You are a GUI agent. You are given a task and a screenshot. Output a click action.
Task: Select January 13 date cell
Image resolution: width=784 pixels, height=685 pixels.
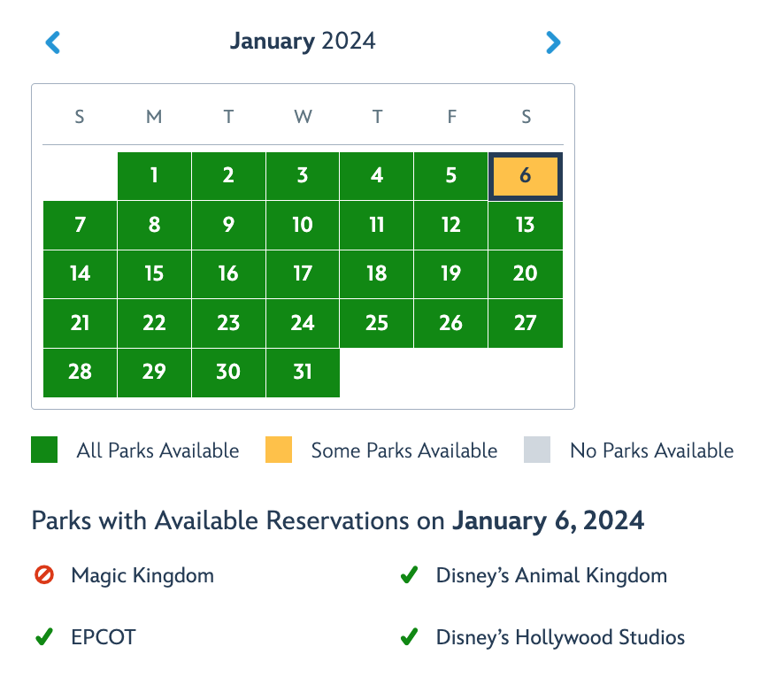[525, 225]
